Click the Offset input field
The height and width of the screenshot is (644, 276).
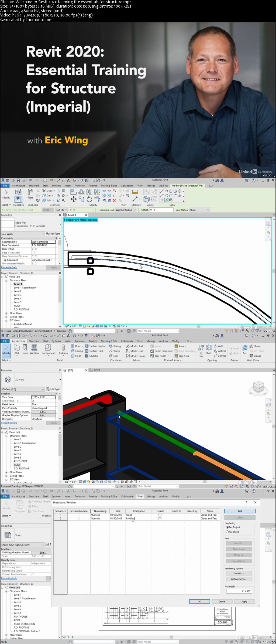[x=161, y=210]
